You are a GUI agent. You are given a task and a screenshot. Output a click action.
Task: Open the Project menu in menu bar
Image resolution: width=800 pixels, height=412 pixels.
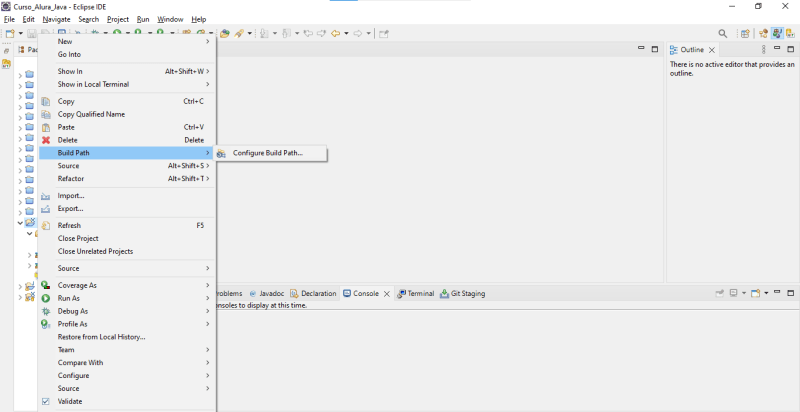point(118,19)
